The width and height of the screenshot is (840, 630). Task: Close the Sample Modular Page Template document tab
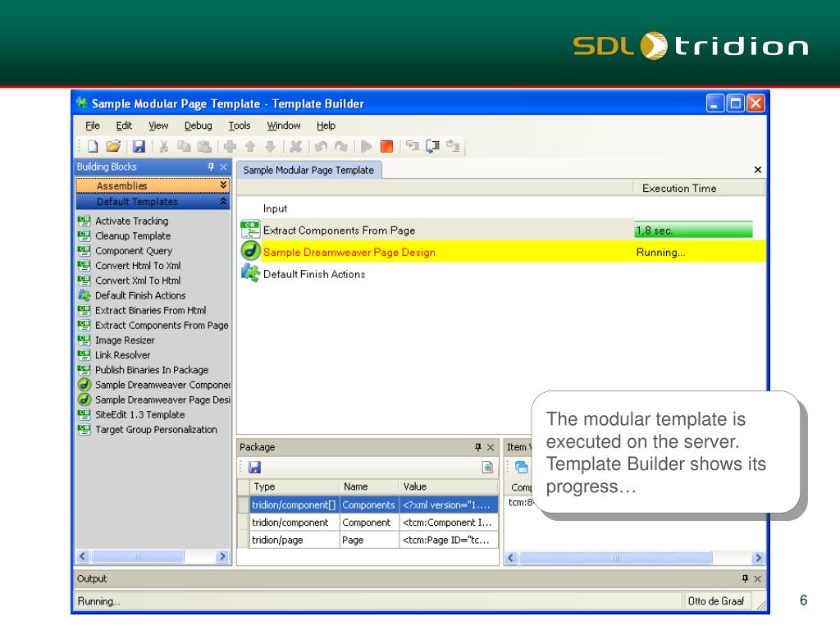coord(757,170)
